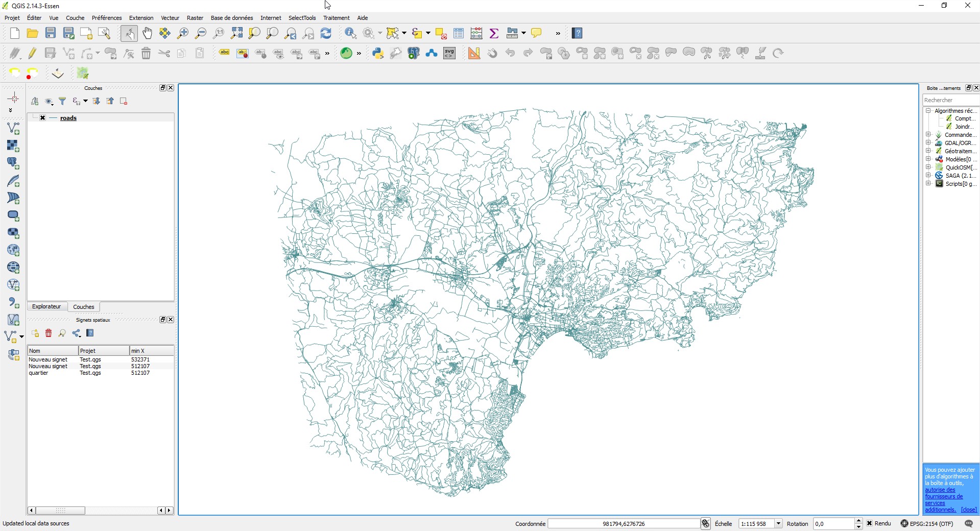Close the Couches panel
The height and width of the screenshot is (531, 980).
tap(171, 88)
